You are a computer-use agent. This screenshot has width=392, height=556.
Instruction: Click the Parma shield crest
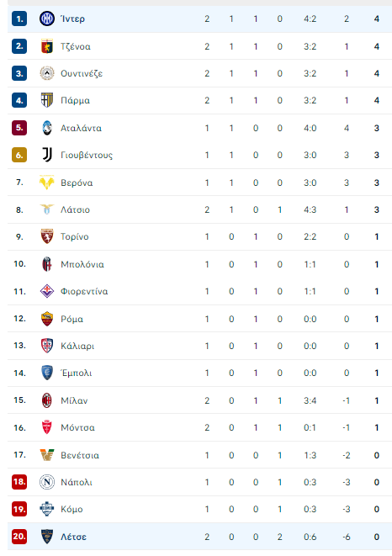[x=47, y=100]
